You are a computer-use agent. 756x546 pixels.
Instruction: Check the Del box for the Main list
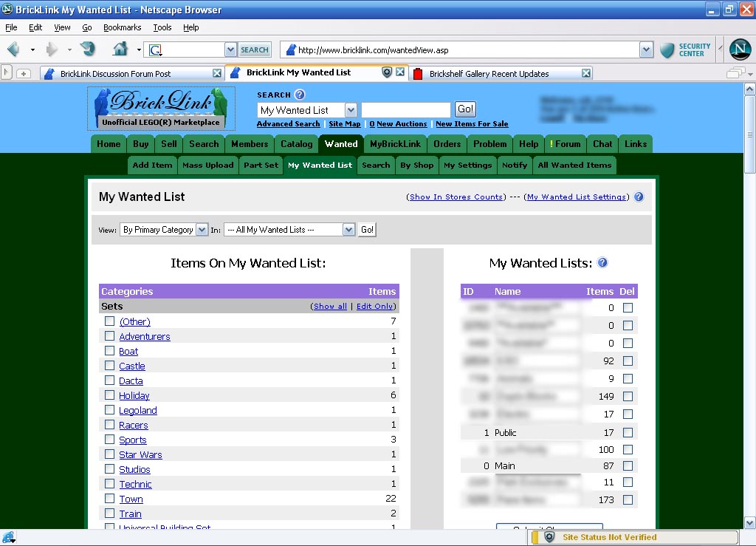(x=628, y=465)
